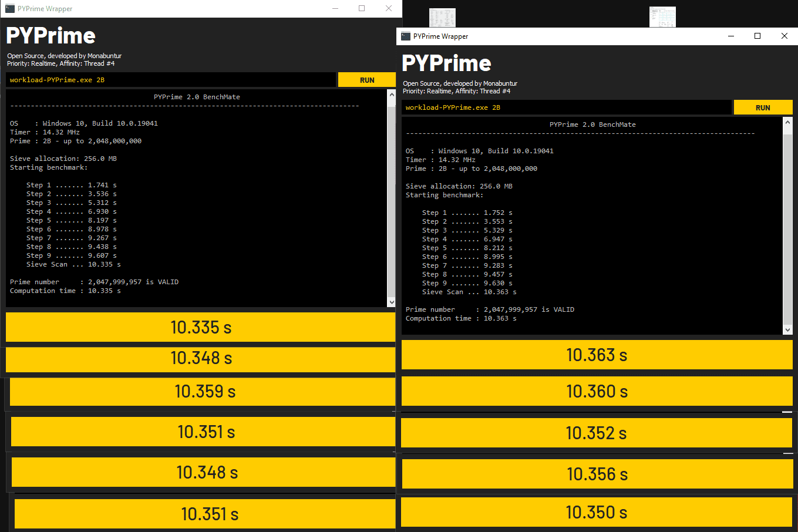Select the yellow 10.360 s result bar
This screenshot has height=532, width=798.
(597, 391)
